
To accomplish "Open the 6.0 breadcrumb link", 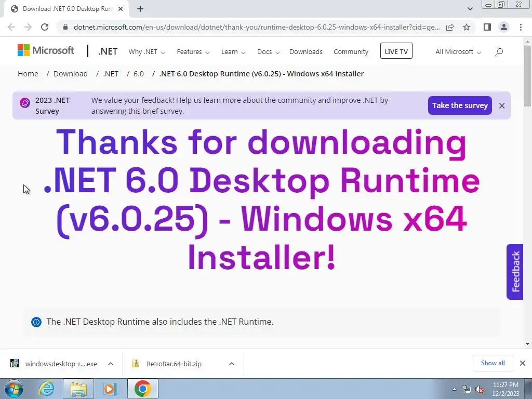I will 138,74.
